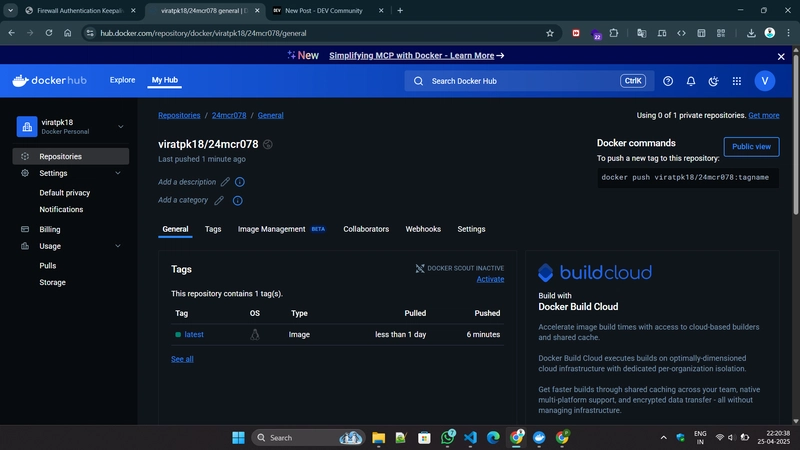Open a new browser tab
This screenshot has width=800, height=450.
pyautogui.click(x=400, y=10)
